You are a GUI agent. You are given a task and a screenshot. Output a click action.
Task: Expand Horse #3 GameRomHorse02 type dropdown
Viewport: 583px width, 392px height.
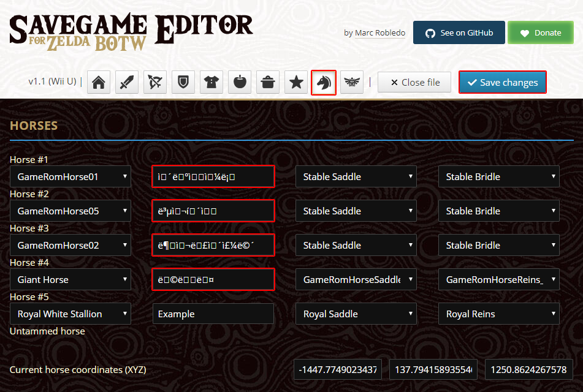(70, 245)
